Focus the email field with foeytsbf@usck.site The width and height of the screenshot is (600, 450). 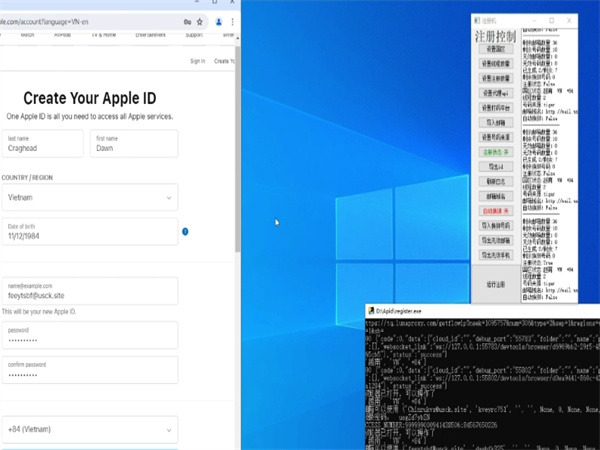[90, 291]
